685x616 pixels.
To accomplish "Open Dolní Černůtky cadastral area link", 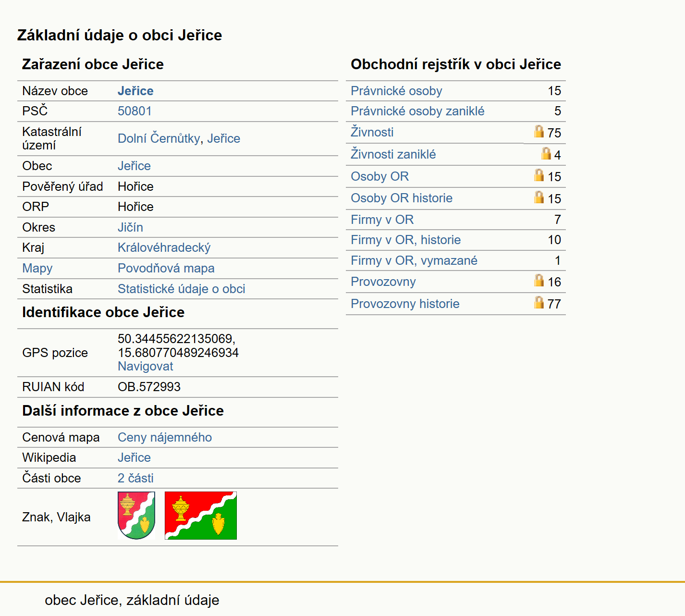I will tap(159, 138).
